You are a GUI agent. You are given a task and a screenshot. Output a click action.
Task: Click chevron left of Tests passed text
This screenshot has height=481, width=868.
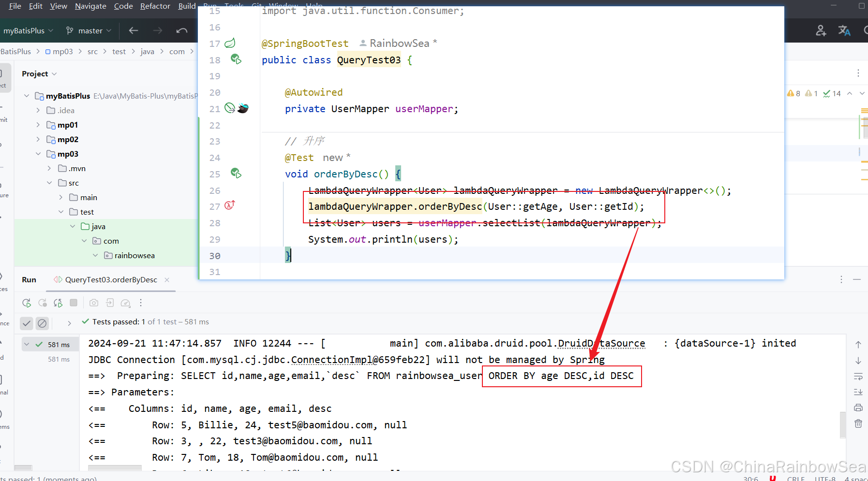coord(69,323)
